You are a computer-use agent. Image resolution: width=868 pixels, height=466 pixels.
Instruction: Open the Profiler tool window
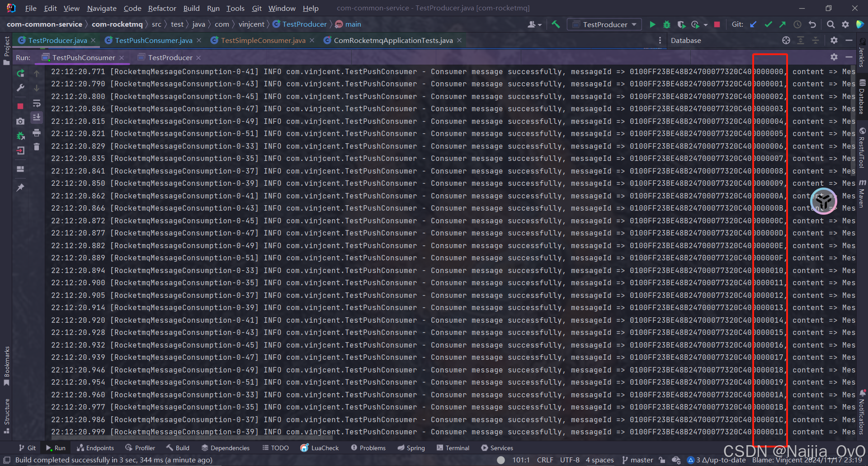[x=140, y=448]
